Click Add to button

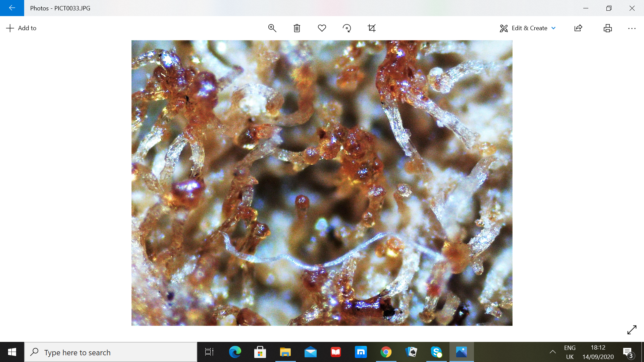coord(21,28)
